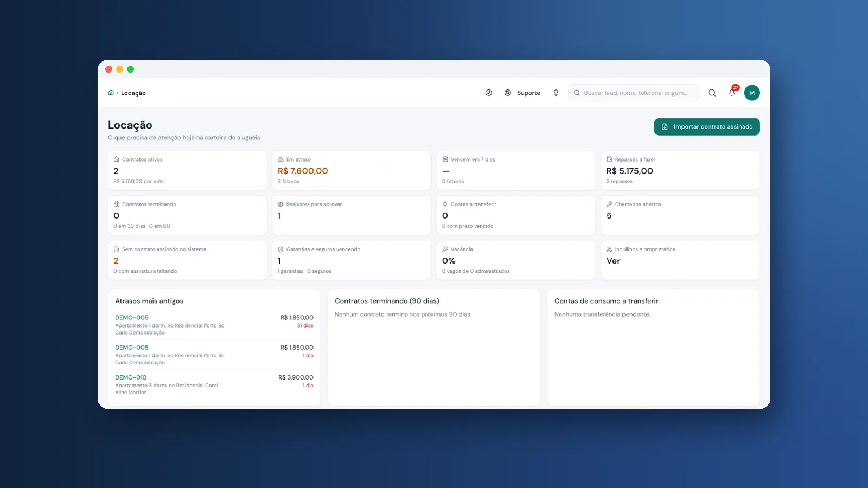Click the Chamados abertos wrench icon
The height and width of the screenshot is (488, 868).
tap(609, 204)
